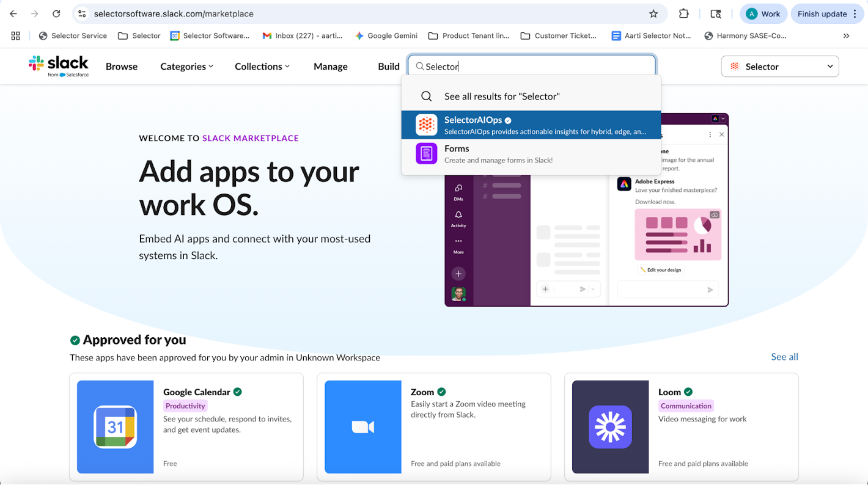Switch to the Browse section
868x485 pixels.
(x=121, y=66)
